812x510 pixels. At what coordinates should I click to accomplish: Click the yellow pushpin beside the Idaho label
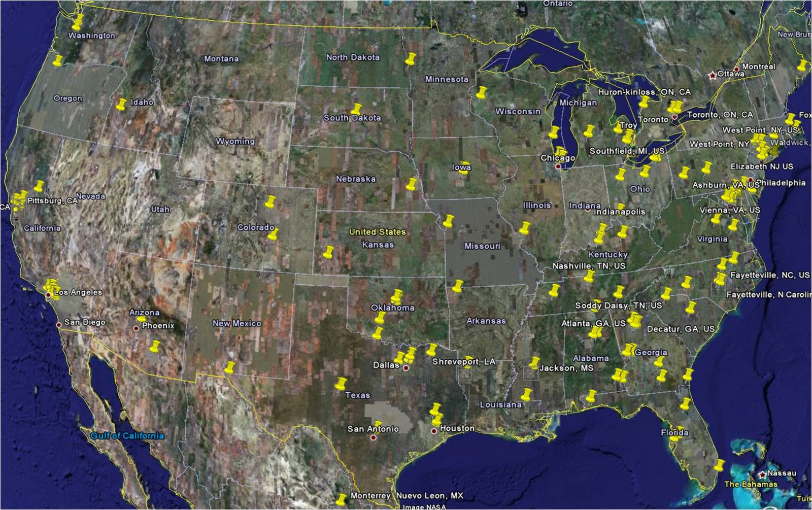click(x=121, y=105)
